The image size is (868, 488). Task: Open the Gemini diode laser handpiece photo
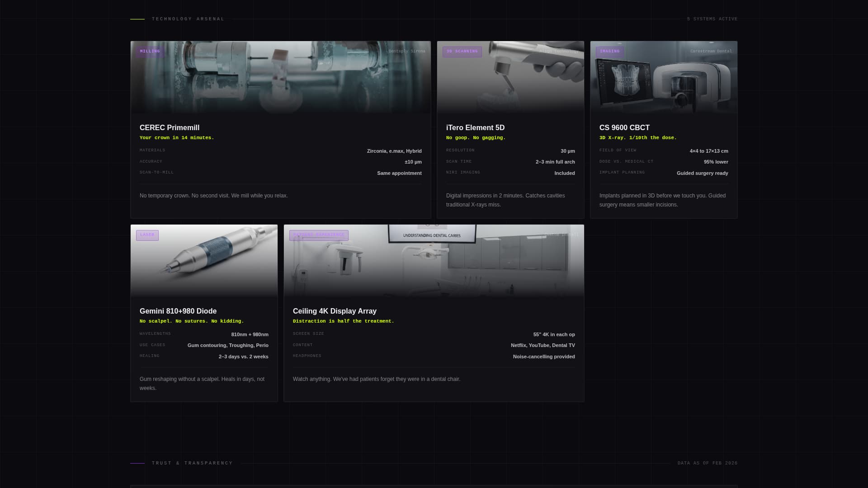204,261
